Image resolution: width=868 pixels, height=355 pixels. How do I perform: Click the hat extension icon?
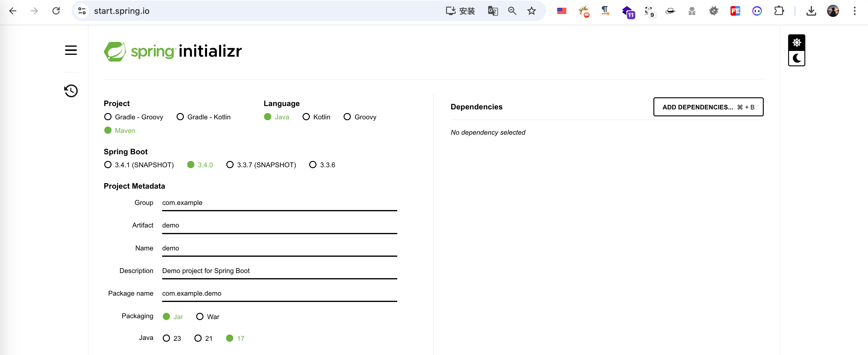670,11
